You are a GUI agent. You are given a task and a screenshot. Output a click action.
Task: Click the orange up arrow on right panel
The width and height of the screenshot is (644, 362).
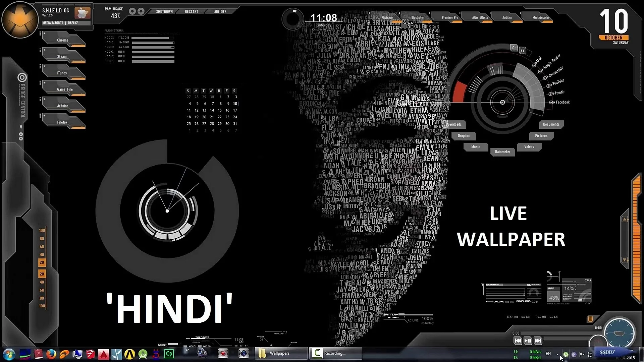625,219
